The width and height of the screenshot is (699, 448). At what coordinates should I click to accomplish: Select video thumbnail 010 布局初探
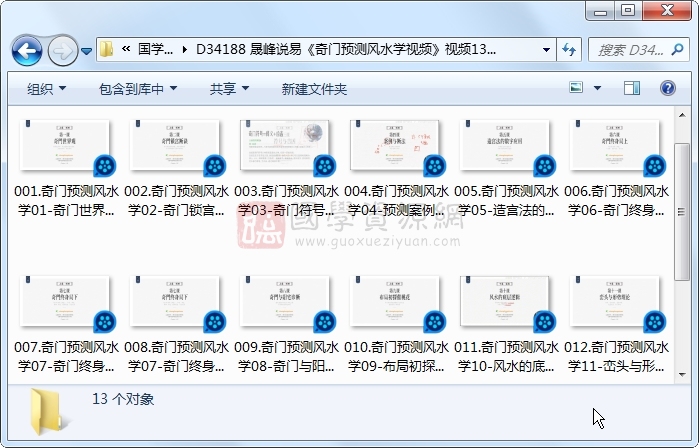pos(395,301)
